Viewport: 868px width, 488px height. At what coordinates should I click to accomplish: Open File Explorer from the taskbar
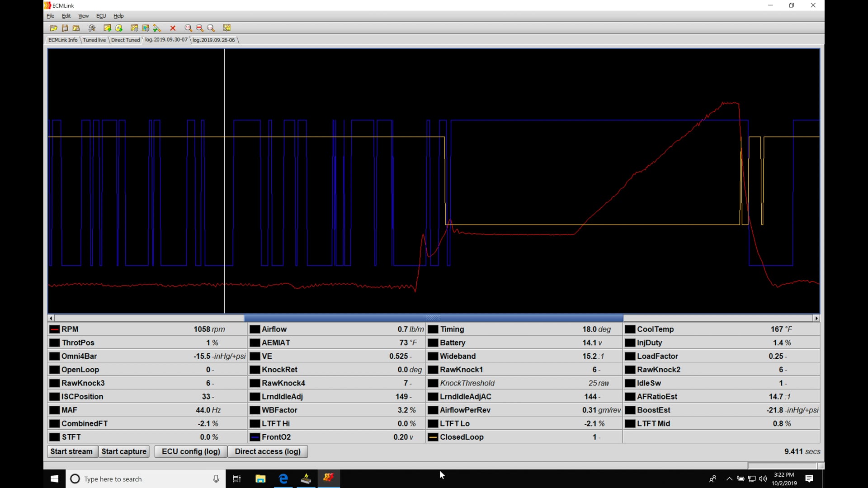pos(260,479)
